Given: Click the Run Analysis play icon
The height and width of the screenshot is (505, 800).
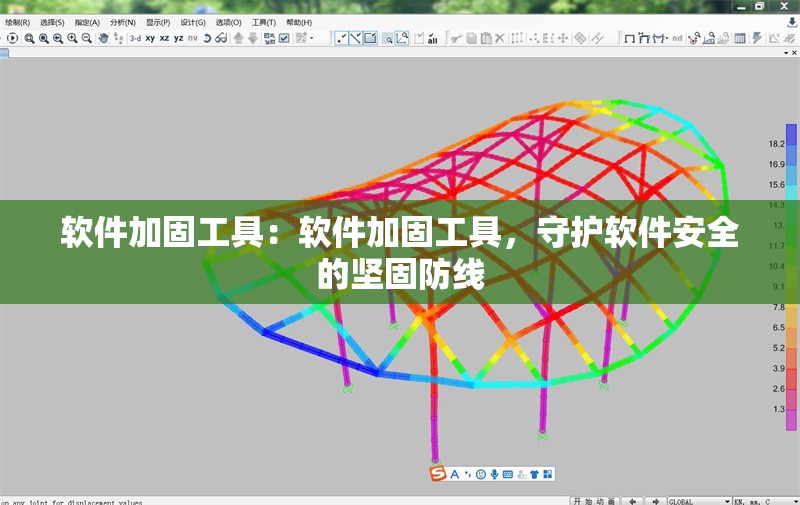Looking at the screenshot, I should tap(13, 38).
